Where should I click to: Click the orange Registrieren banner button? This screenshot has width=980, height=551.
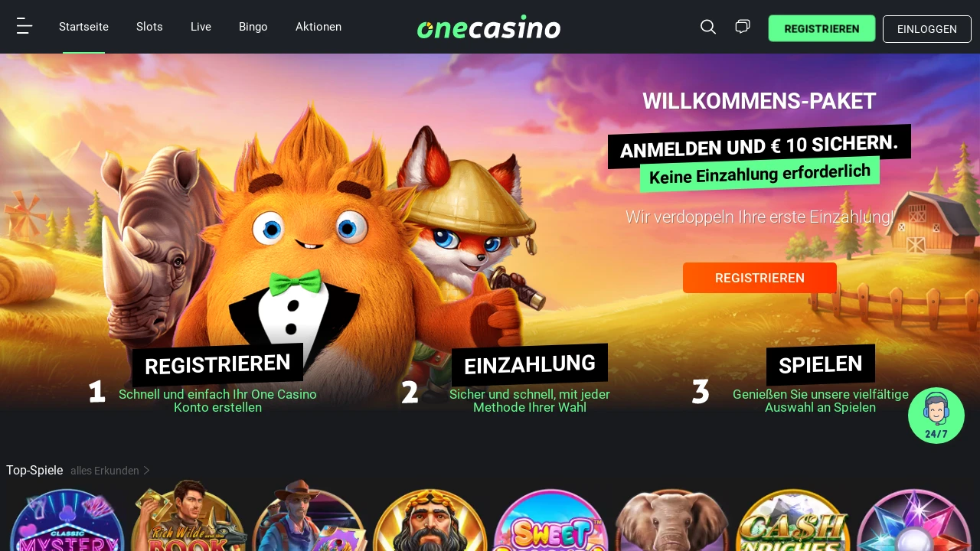(759, 278)
